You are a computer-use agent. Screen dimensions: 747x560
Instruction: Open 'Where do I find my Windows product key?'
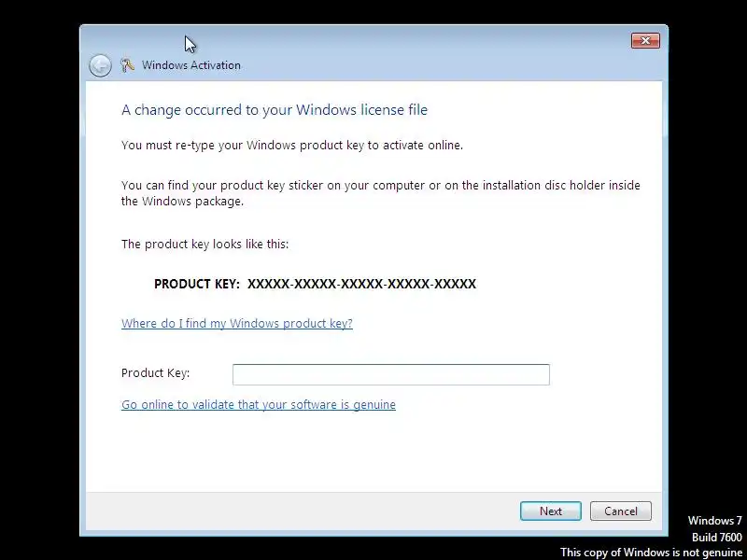[x=237, y=323]
